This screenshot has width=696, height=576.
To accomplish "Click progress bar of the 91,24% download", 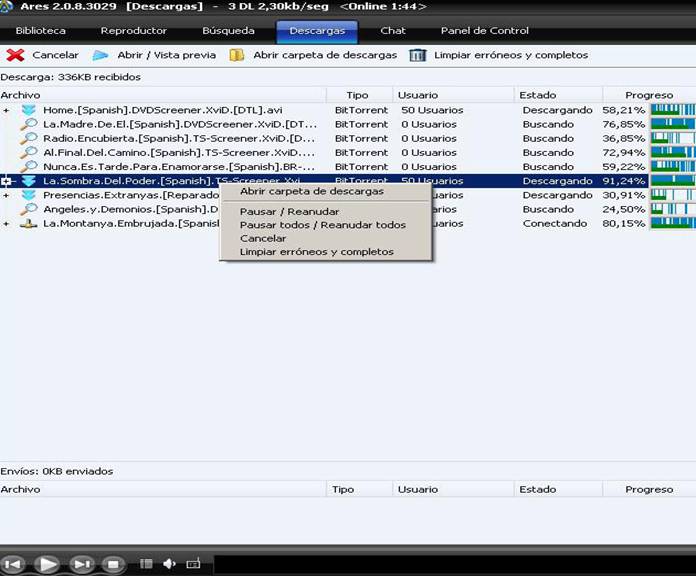I will tap(673, 181).
